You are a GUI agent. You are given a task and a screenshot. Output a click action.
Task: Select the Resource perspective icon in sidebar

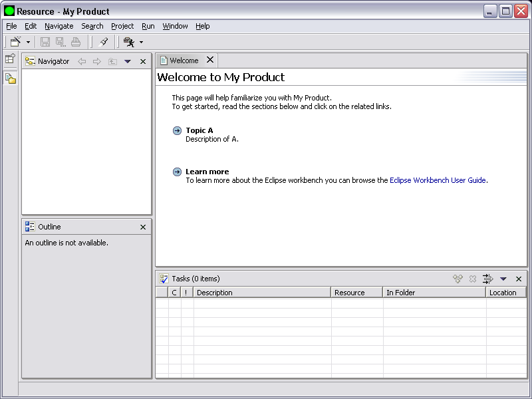(x=10, y=78)
